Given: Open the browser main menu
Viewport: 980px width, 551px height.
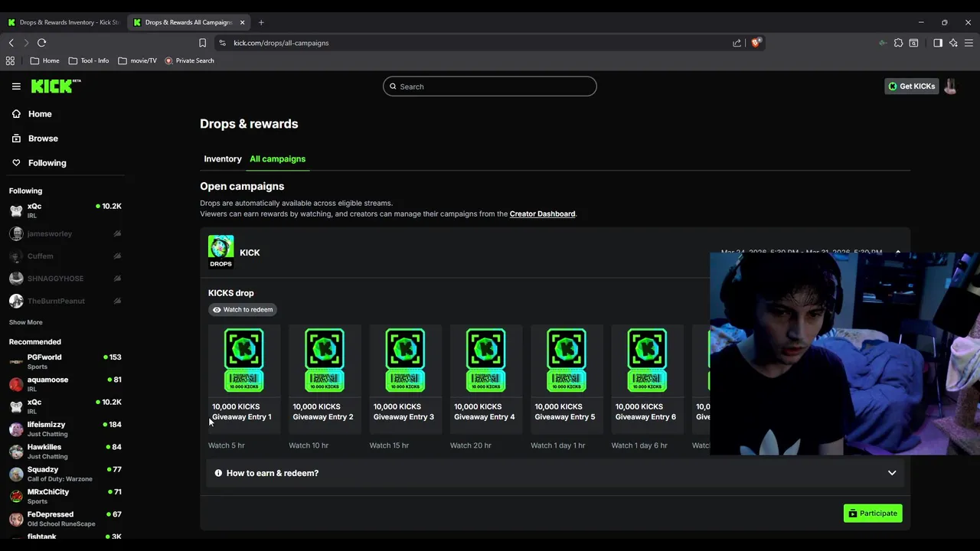Looking at the screenshot, I should tap(969, 43).
